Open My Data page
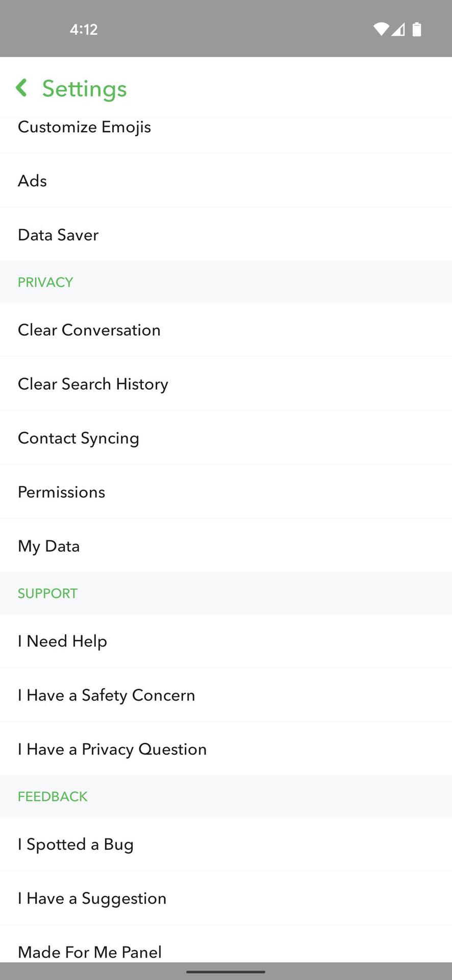This screenshot has height=980, width=452. coord(49,546)
